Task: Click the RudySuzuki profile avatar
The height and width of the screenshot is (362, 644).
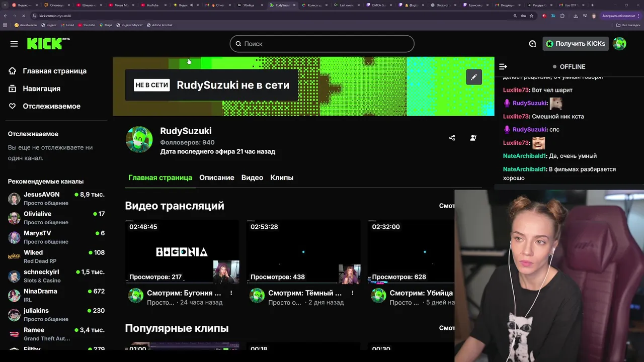Action: coord(139,139)
